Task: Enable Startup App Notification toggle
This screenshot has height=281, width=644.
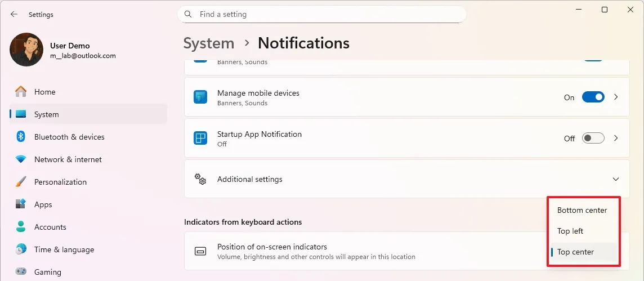Action: click(593, 139)
